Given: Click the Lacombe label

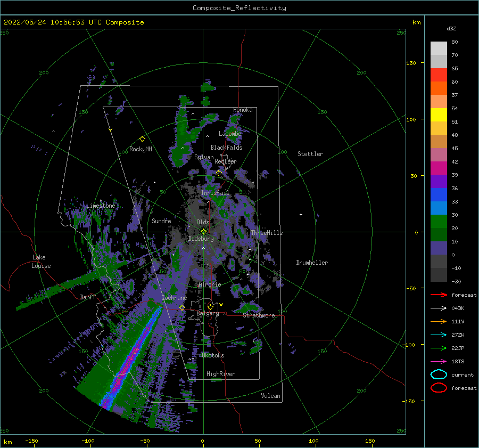Looking at the screenshot, I should 230,134.
